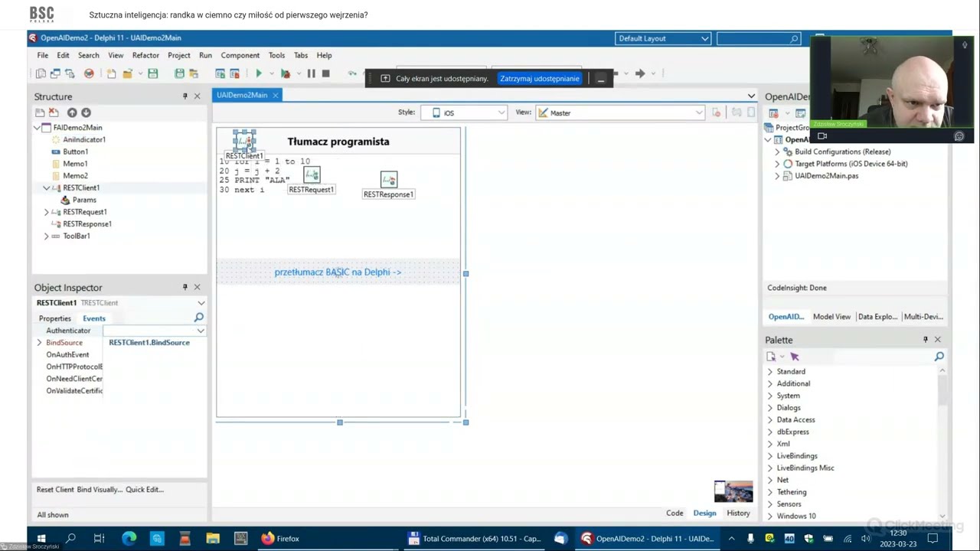Click the Stop program toolbar square

[x=325, y=73]
